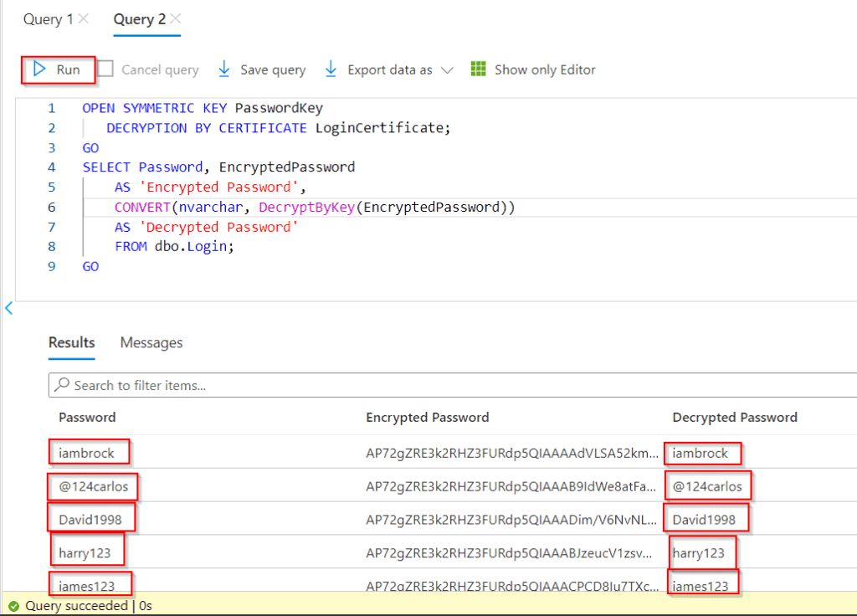
Task: Click encrypted value ending Dim/V6NvNL...
Action: [x=511, y=520]
